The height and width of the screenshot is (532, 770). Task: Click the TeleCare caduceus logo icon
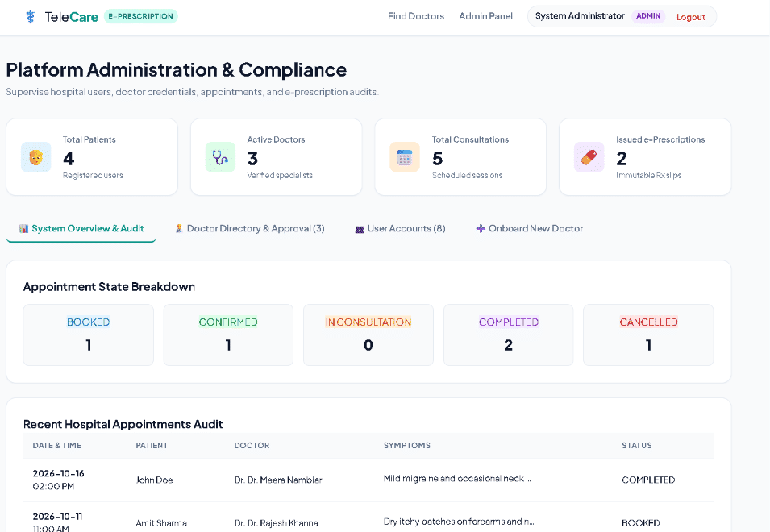[x=31, y=16]
